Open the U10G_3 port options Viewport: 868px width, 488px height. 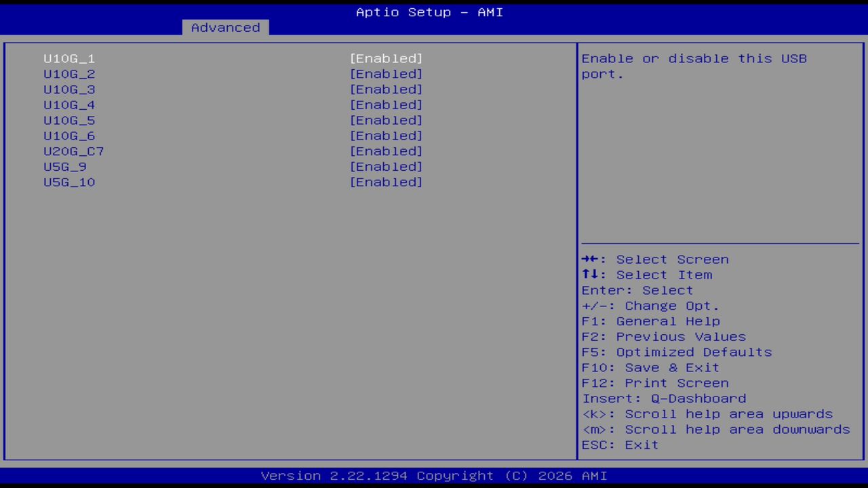[x=386, y=89]
